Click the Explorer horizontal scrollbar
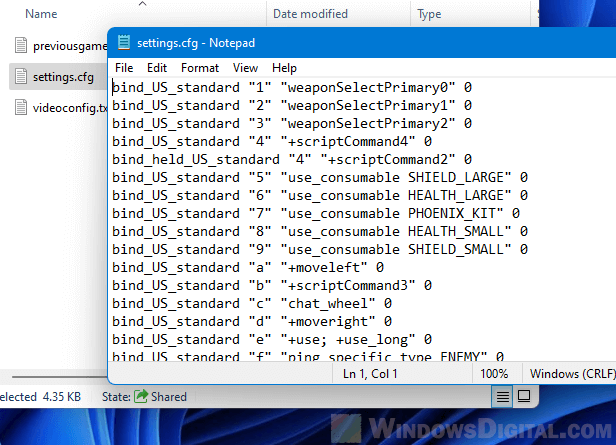 click(59, 377)
